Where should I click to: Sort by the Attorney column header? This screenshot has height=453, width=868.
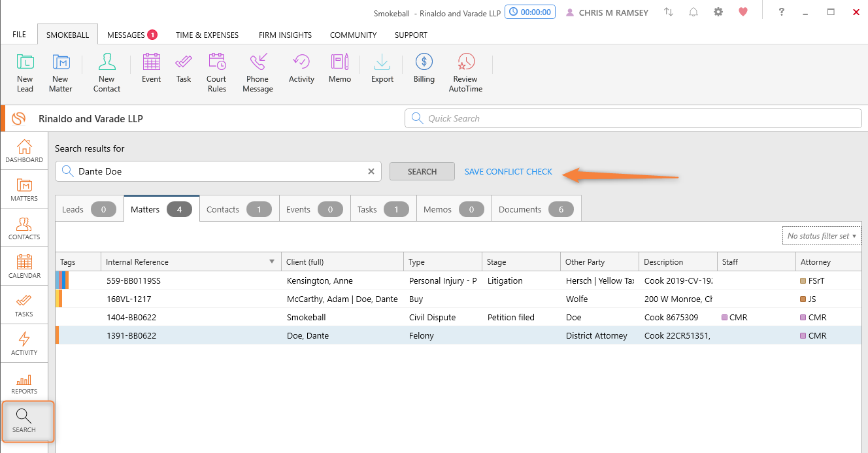tap(828, 261)
